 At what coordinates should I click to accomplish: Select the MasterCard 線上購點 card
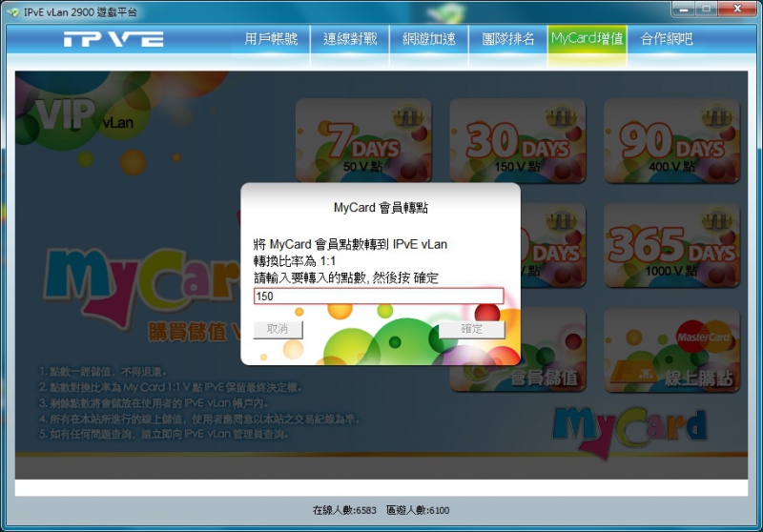(671, 350)
